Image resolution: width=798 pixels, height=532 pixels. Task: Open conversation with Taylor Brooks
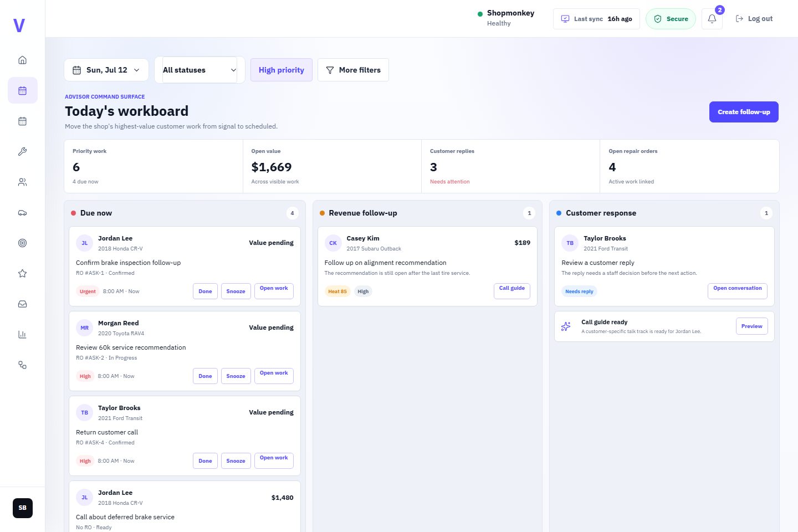(x=738, y=291)
